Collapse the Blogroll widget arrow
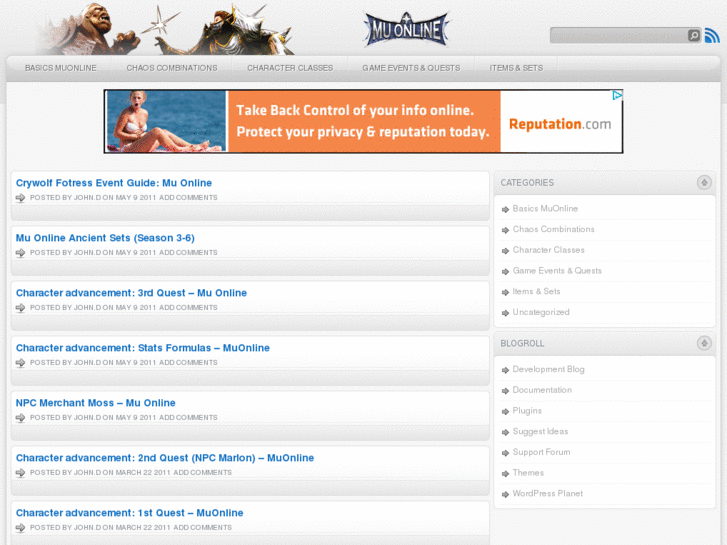 pyautogui.click(x=704, y=343)
